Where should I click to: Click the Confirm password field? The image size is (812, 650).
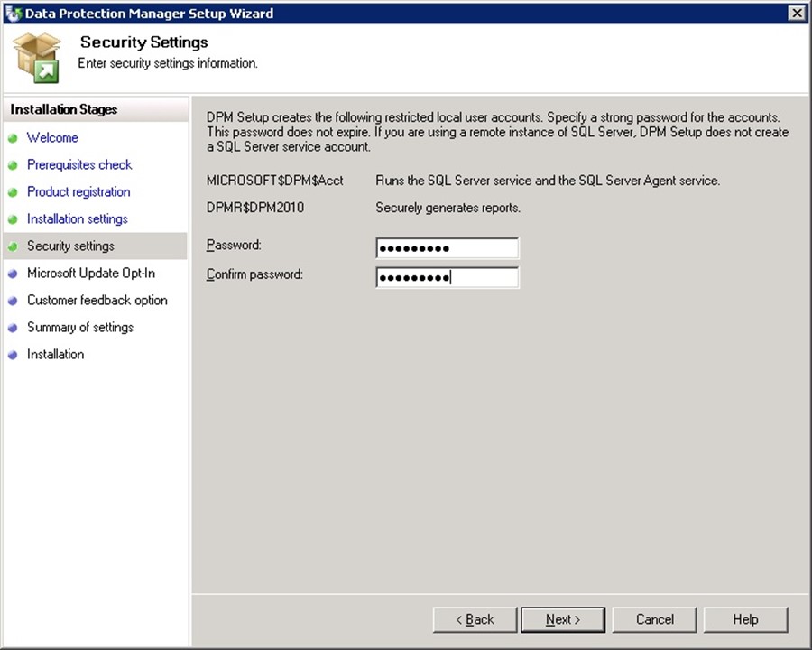[447, 277]
